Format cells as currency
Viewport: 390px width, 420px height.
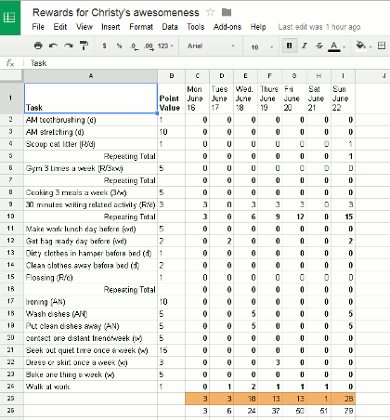104,46
